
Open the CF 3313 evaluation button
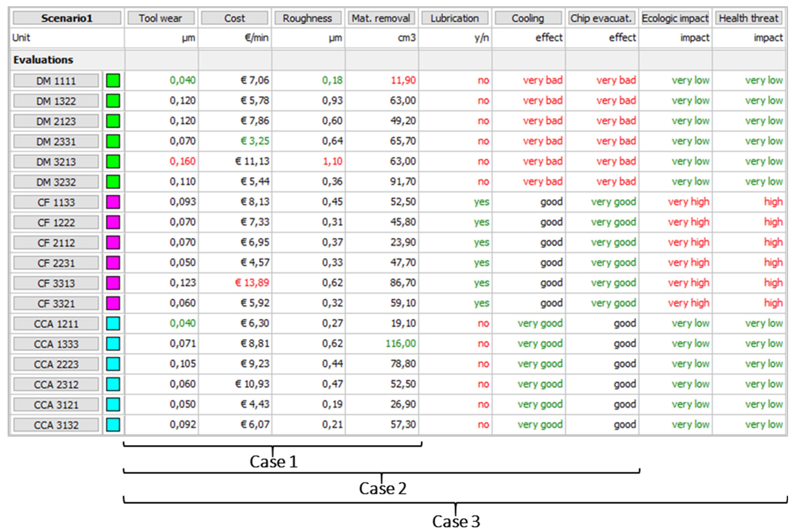(x=56, y=283)
